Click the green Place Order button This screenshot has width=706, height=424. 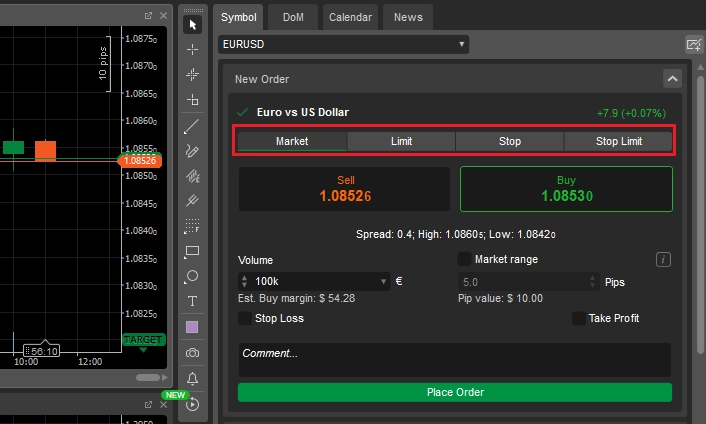pos(455,392)
